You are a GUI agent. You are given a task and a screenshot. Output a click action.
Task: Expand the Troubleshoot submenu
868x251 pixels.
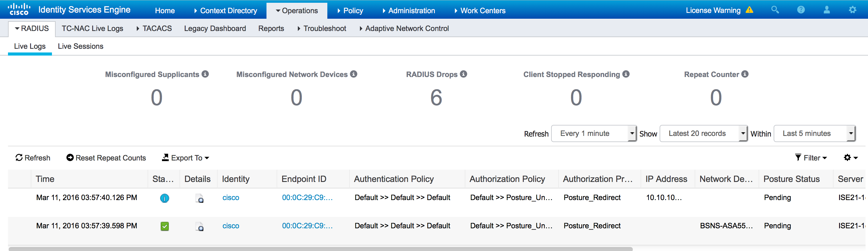click(322, 29)
